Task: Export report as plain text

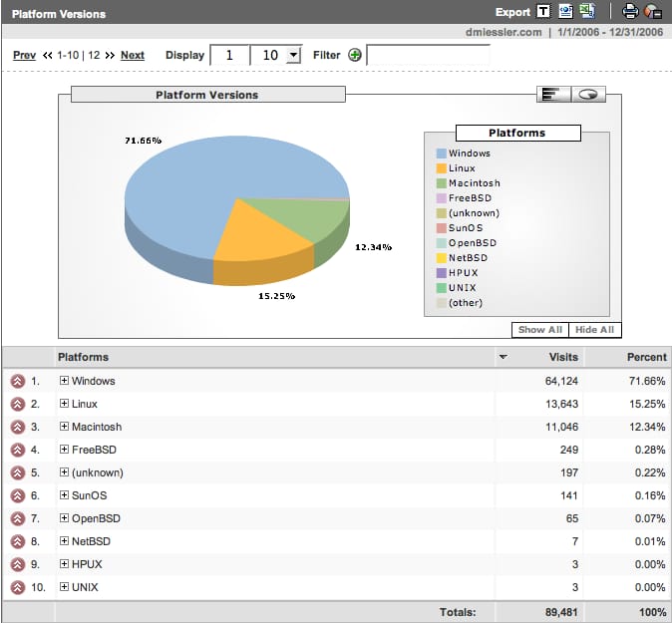Action: click(543, 12)
